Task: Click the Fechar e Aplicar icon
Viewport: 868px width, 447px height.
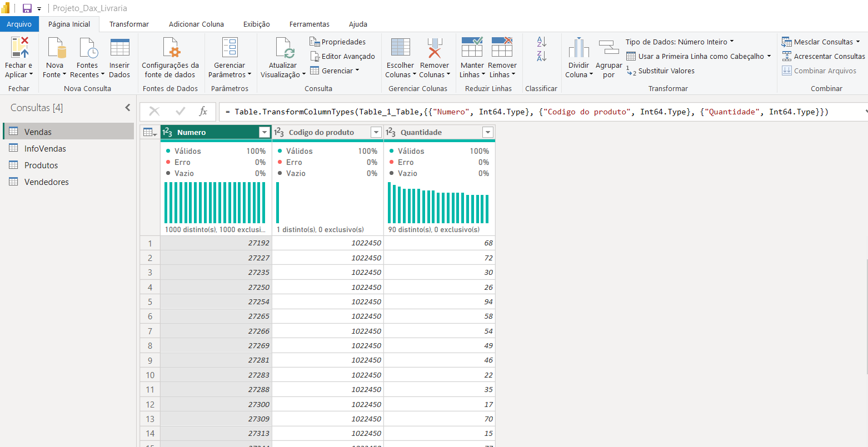Action: 19,48
